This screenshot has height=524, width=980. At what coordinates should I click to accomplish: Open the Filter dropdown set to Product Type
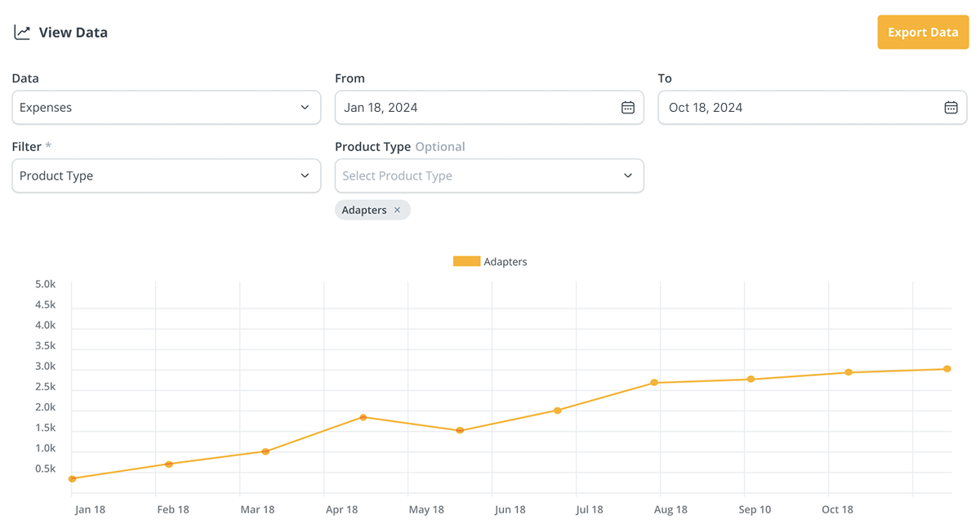pyautogui.click(x=166, y=175)
